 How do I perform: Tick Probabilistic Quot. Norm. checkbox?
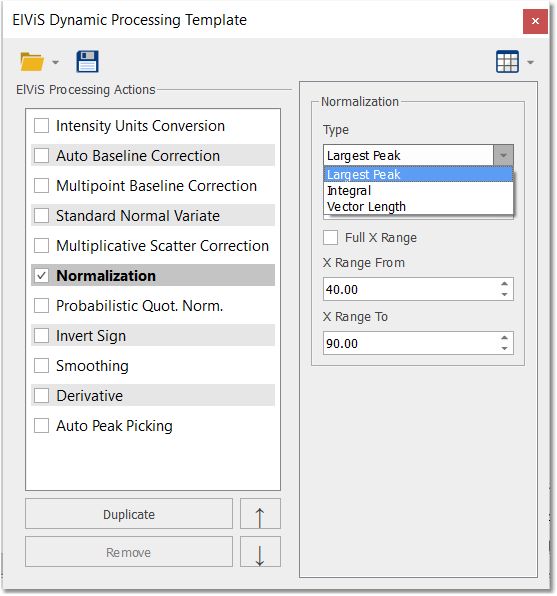pyautogui.click(x=41, y=306)
